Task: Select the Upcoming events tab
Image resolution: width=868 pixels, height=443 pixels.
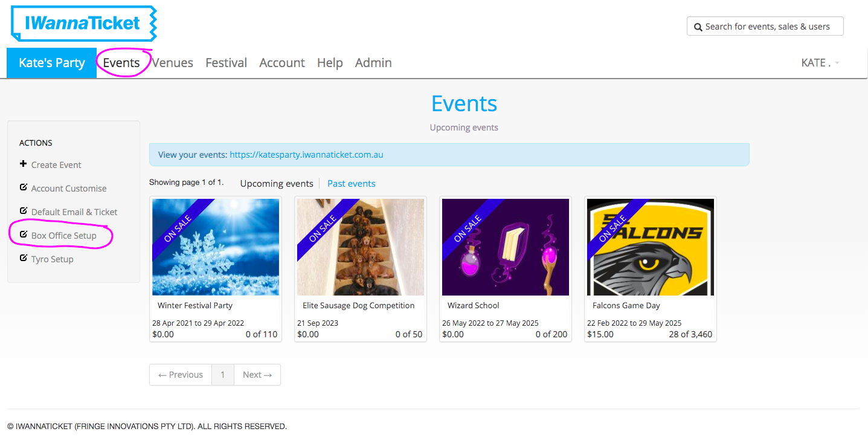Action: [277, 184]
